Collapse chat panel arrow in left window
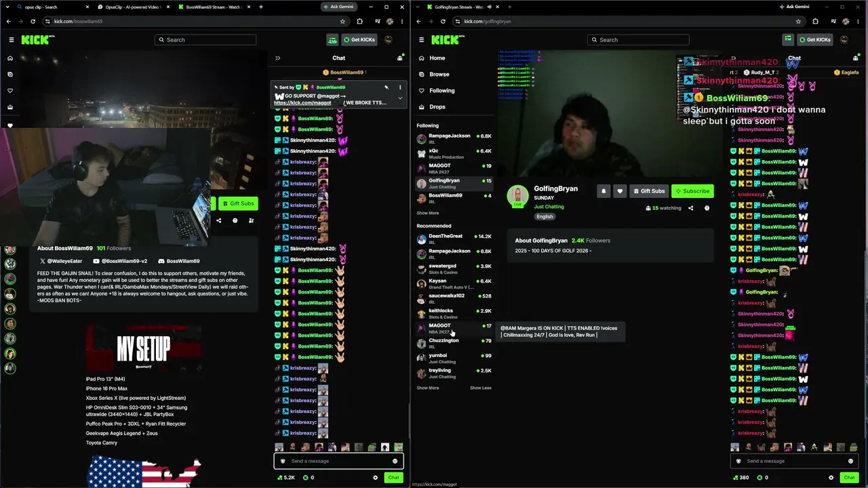Viewport: 868px width, 488px height. 277,58
